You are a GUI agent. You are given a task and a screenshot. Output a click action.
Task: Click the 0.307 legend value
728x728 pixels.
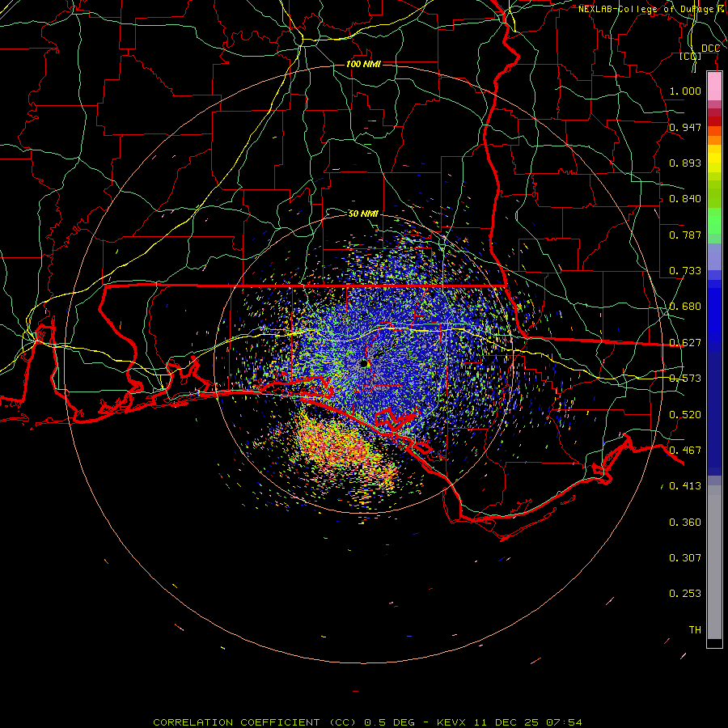pos(685,558)
